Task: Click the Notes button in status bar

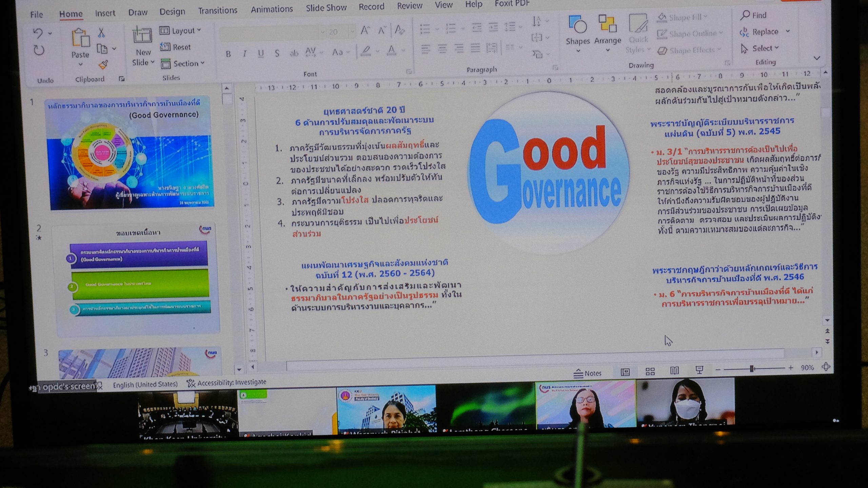Action: (588, 373)
